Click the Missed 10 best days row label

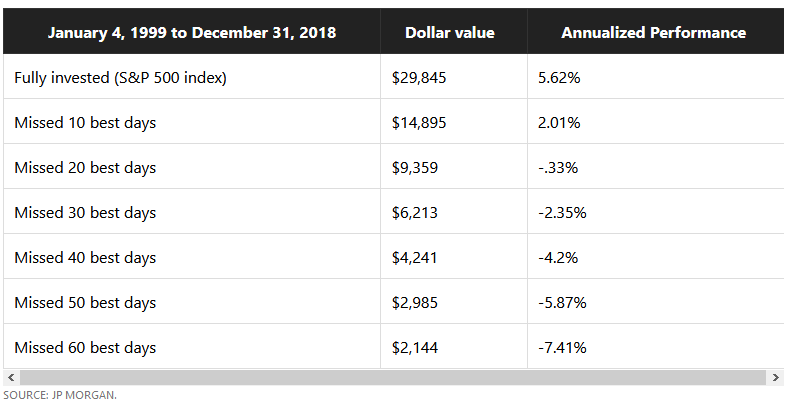point(85,123)
